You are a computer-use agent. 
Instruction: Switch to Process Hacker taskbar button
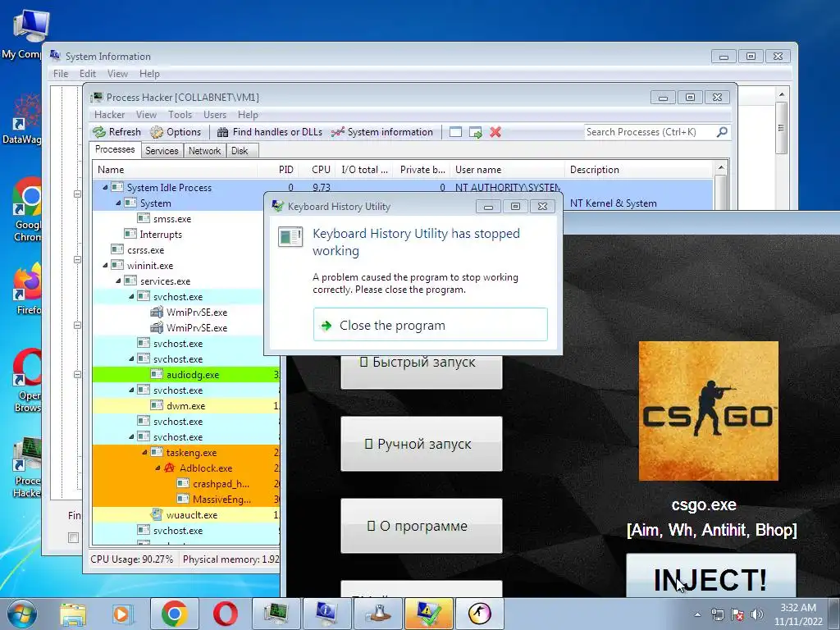(276, 614)
